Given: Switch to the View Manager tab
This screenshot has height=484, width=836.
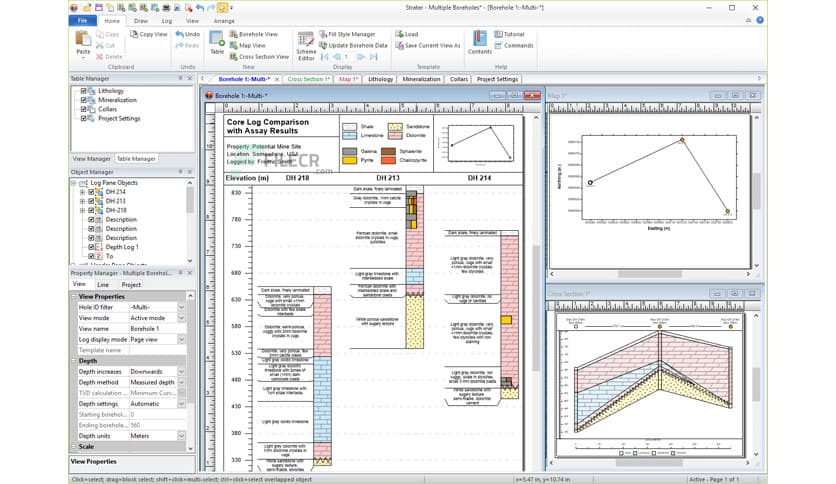Looking at the screenshot, I should coord(92,159).
